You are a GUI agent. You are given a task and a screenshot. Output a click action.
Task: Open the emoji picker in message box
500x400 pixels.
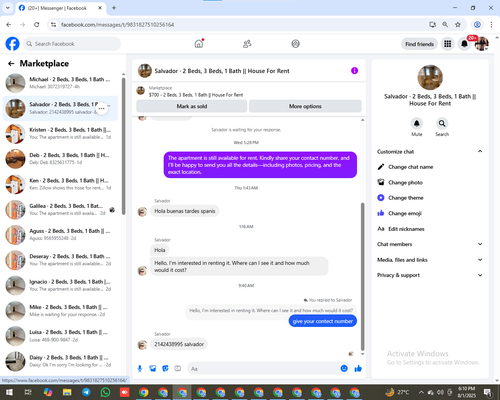(344, 368)
